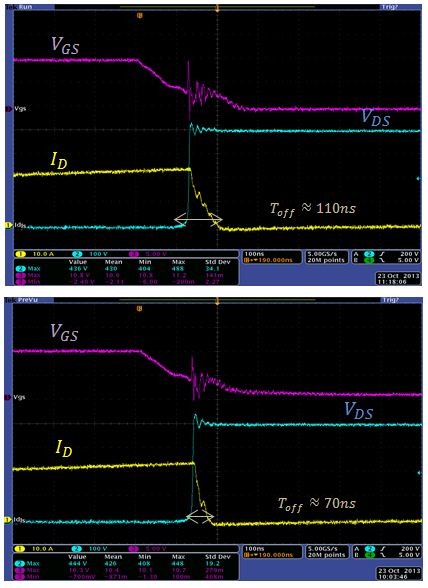
Task: Open the 5.00GS/s sample rate readout above the 10:03:46 timestamp
Action: tap(326, 552)
